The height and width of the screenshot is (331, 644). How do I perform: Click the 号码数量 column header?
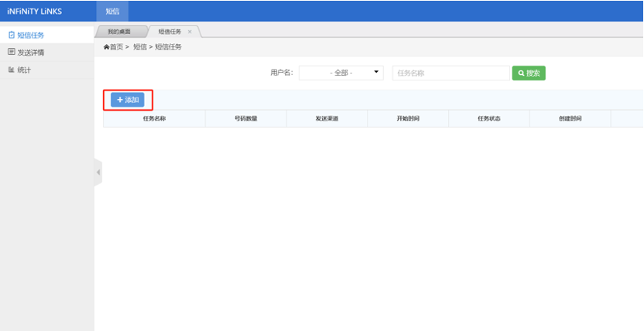click(245, 119)
